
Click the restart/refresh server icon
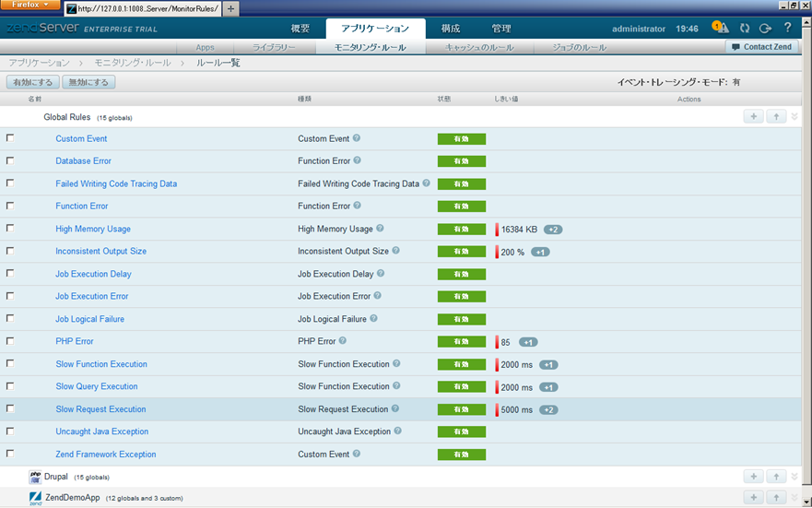click(745, 29)
